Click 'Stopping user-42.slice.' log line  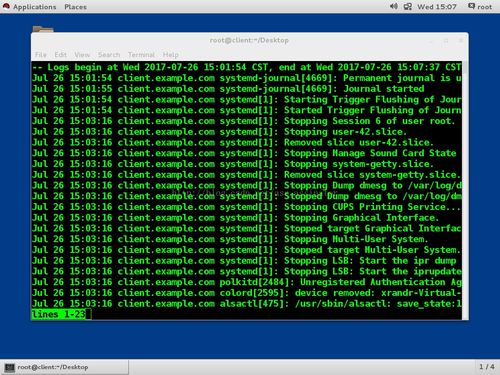pos(219,132)
